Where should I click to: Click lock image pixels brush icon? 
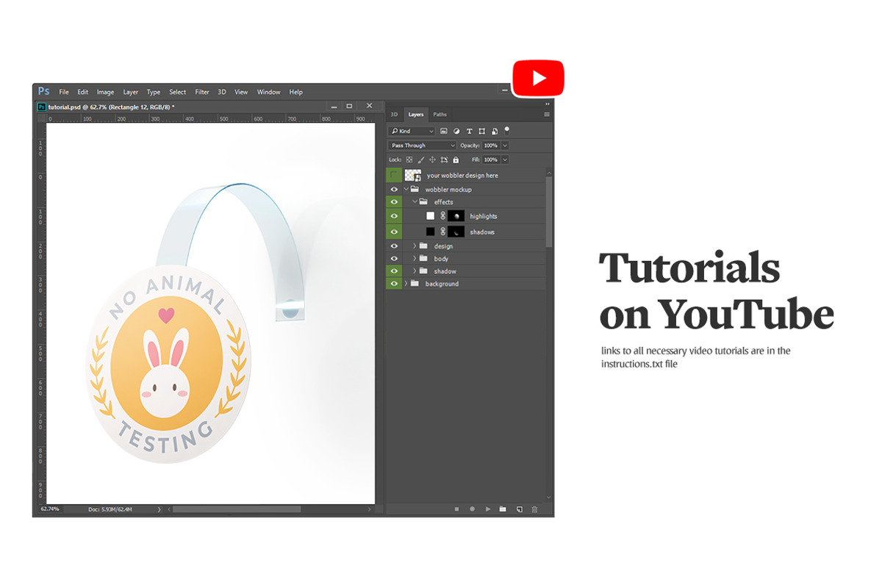421,159
